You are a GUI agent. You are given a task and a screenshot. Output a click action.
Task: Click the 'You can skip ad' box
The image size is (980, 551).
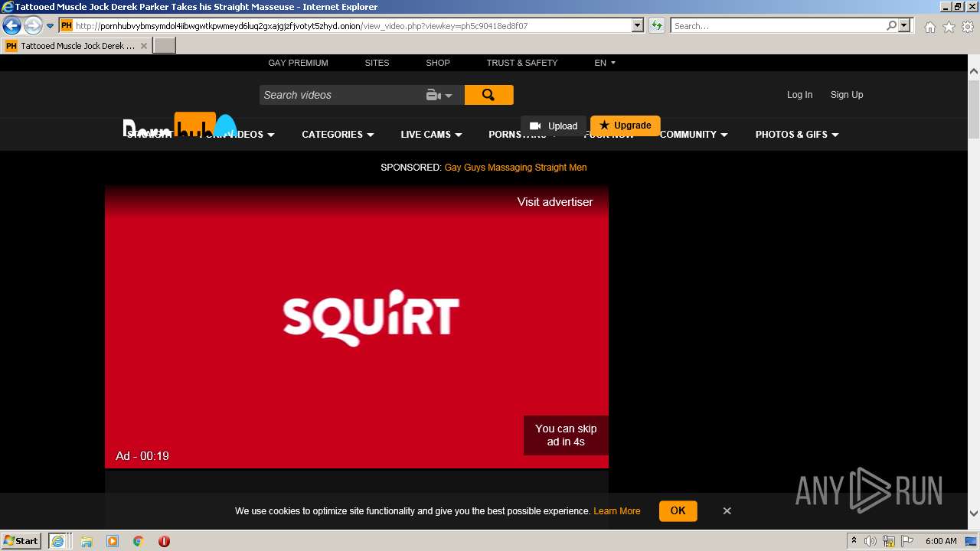(x=566, y=435)
